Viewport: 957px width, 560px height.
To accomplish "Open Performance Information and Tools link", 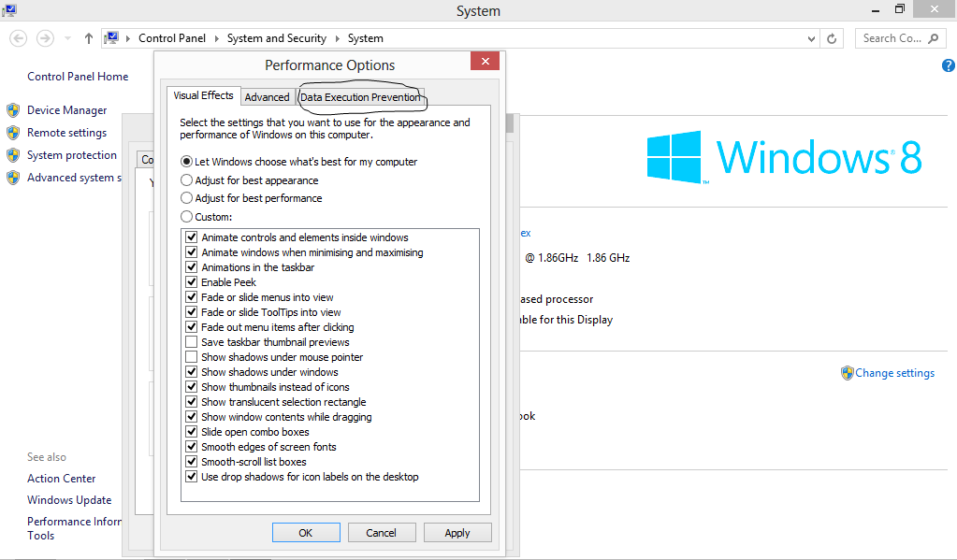I will (74, 528).
